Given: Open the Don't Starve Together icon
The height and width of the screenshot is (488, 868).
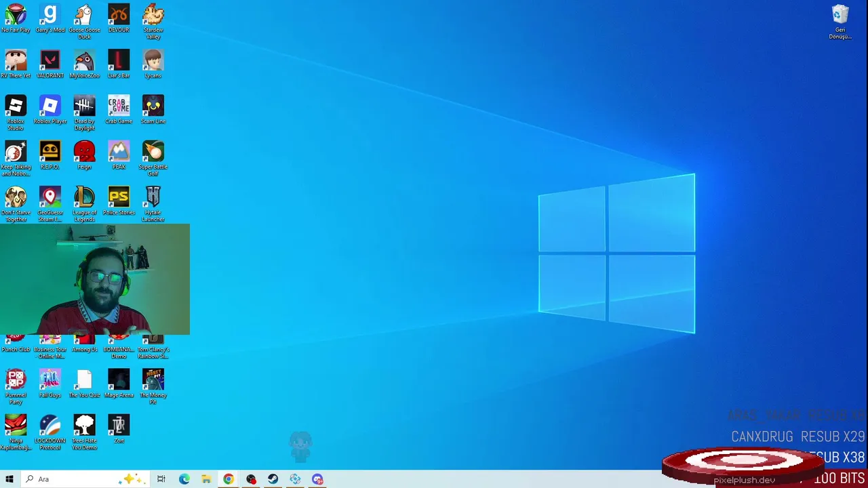Looking at the screenshot, I should pos(16,204).
